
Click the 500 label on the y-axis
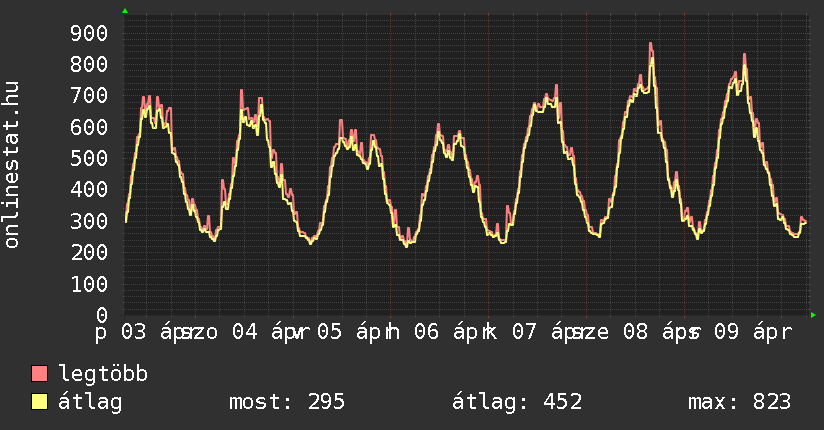pyautogui.click(x=89, y=159)
